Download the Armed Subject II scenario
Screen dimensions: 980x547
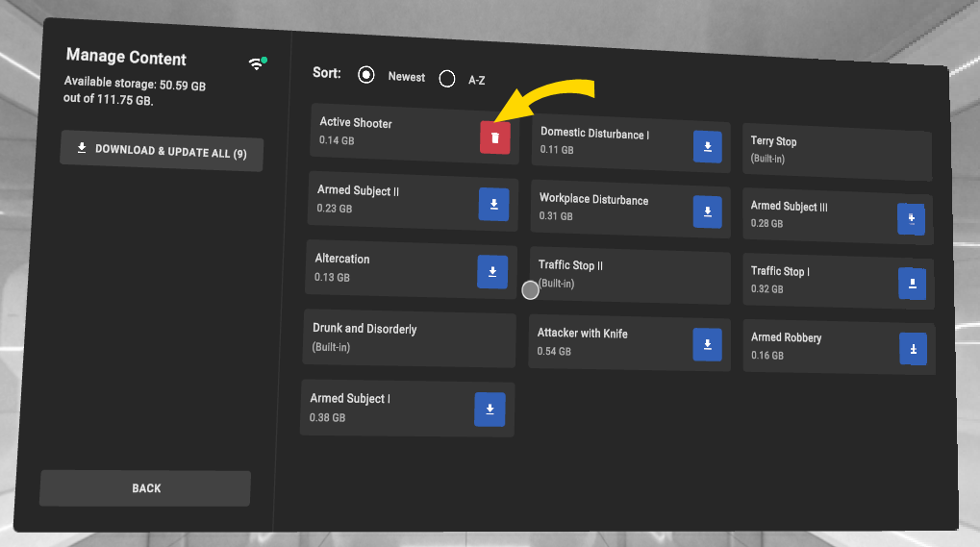pyautogui.click(x=493, y=204)
